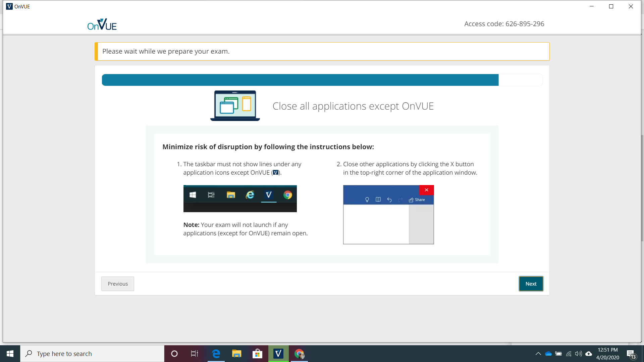Viewport: 644px width, 362px height.
Task: Open Task View on the taskbar
Action: [195, 354]
